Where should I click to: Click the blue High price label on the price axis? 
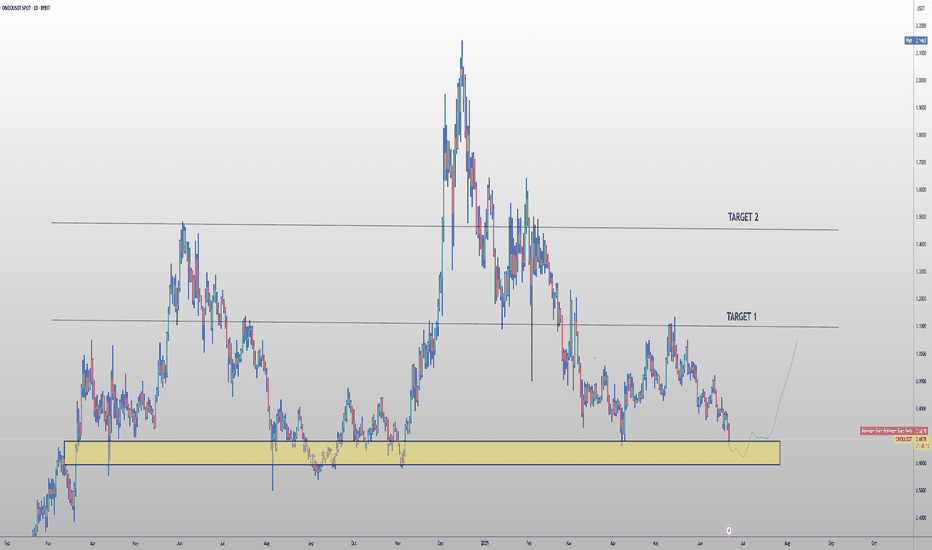click(x=916, y=40)
